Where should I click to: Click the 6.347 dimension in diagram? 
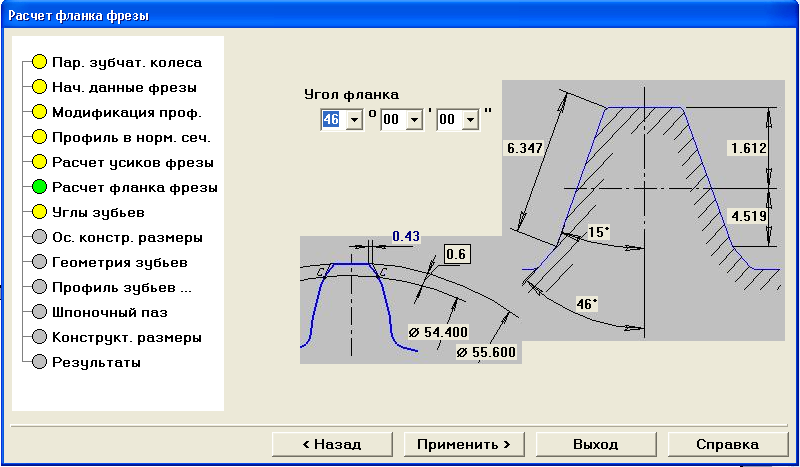(524, 149)
